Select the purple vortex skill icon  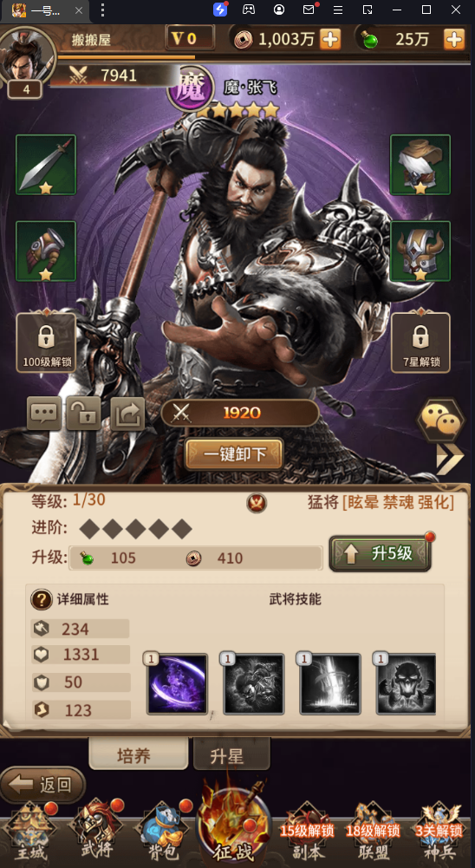[x=177, y=683]
